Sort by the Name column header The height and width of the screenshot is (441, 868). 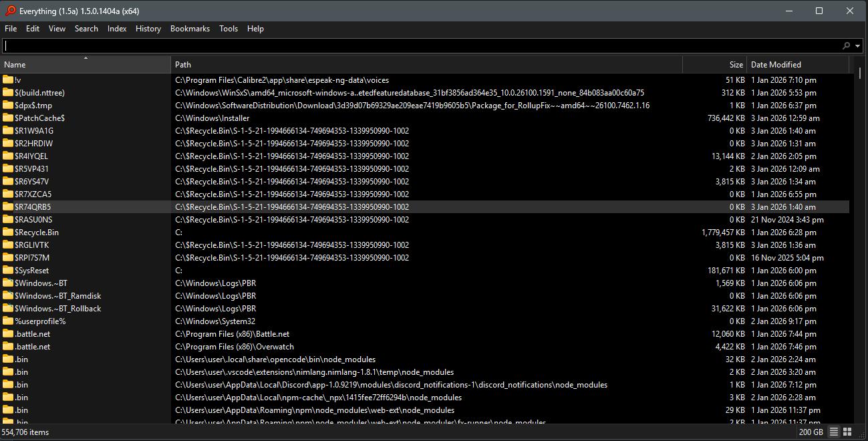tap(86, 65)
